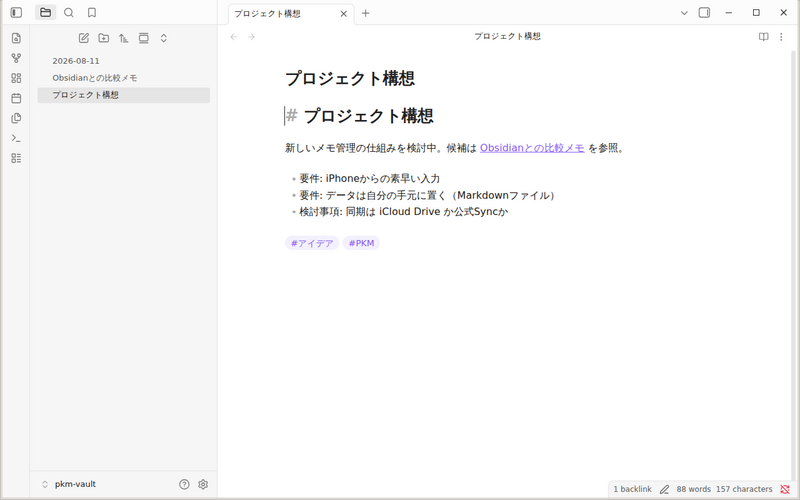Close the プロジェクト構想 tab
Screen dimensions: 800x500
[x=344, y=14]
